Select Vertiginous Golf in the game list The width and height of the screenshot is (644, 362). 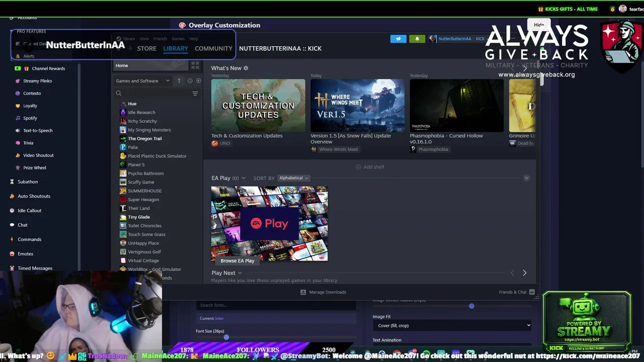tap(144, 252)
